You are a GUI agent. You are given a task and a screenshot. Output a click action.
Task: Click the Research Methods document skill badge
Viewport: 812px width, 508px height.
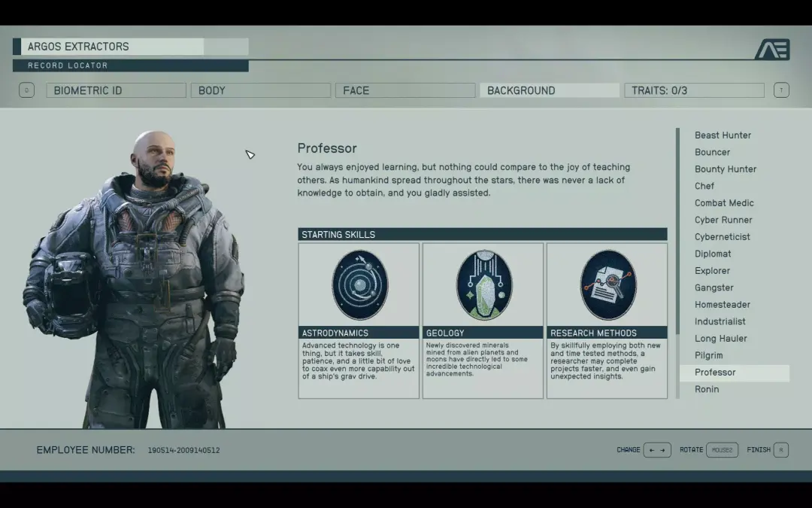pyautogui.click(x=608, y=284)
